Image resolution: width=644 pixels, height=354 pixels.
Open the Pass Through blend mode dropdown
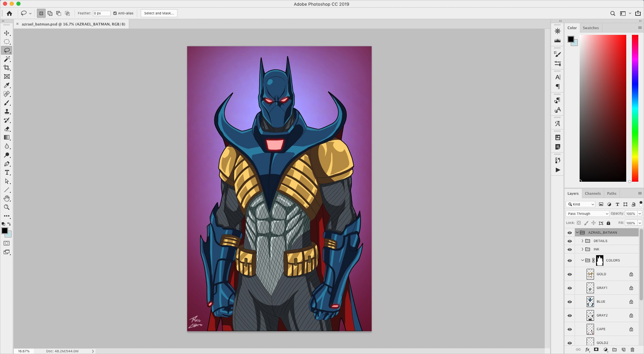click(x=588, y=214)
